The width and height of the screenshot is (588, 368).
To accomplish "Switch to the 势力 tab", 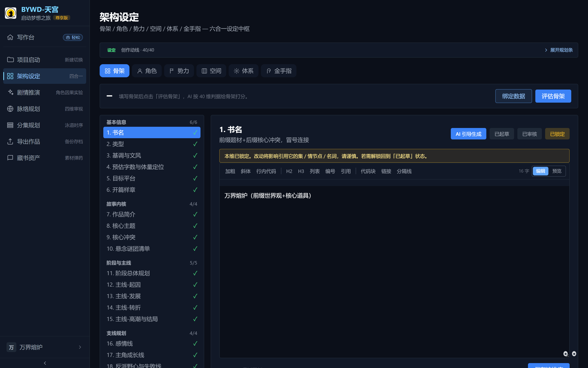I will tap(179, 71).
